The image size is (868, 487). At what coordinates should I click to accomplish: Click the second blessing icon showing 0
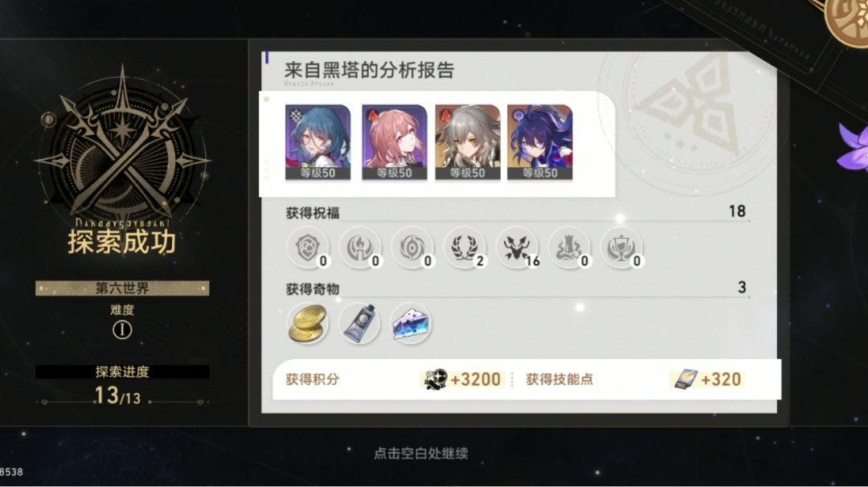tap(360, 248)
